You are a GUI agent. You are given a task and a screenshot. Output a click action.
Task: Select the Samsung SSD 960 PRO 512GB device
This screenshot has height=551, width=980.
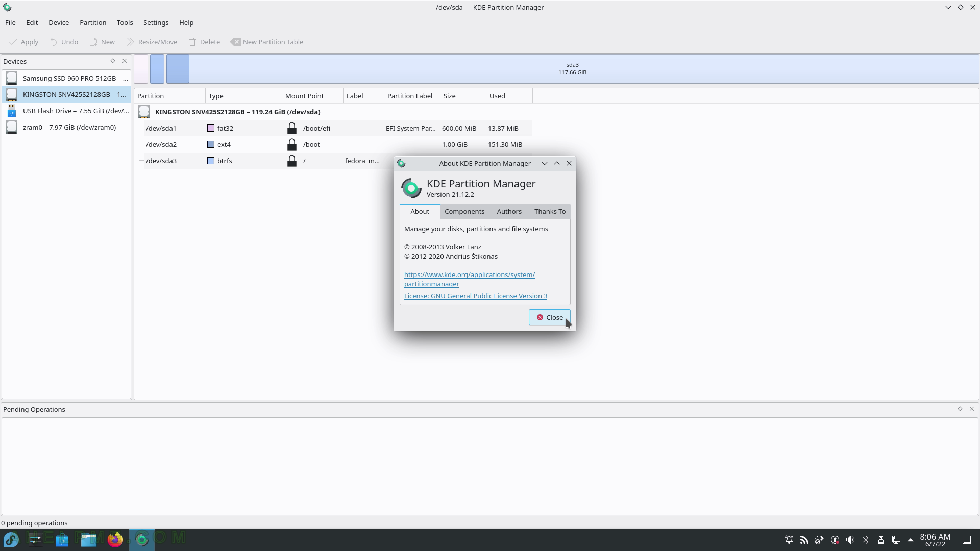(66, 78)
